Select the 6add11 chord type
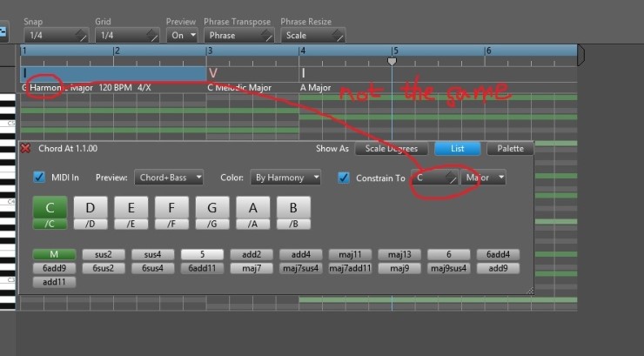 (x=202, y=268)
